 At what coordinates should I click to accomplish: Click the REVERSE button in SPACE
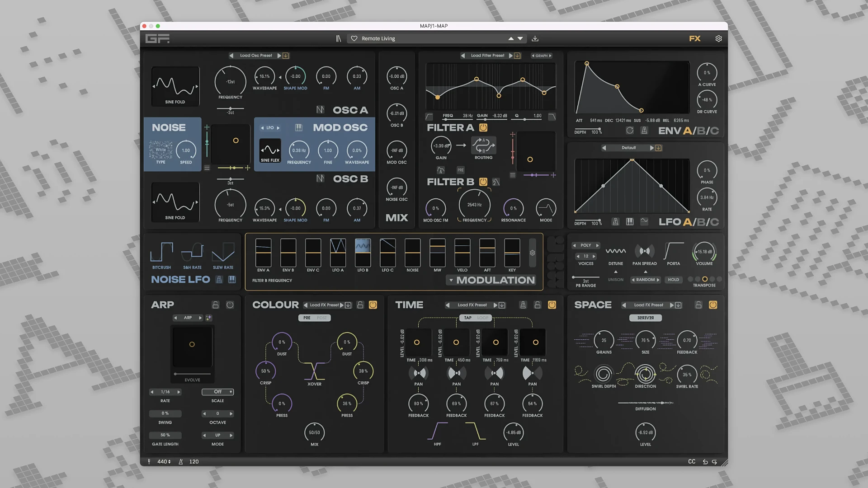click(645, 318)
